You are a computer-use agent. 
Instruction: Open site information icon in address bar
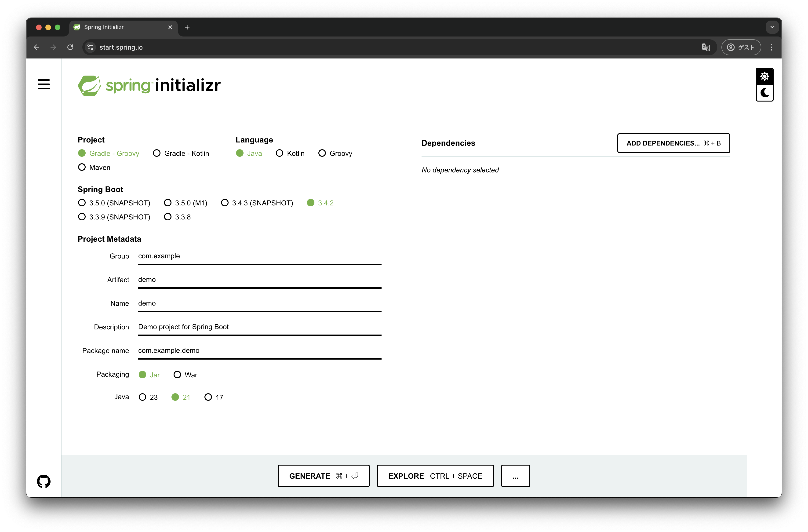90,47
